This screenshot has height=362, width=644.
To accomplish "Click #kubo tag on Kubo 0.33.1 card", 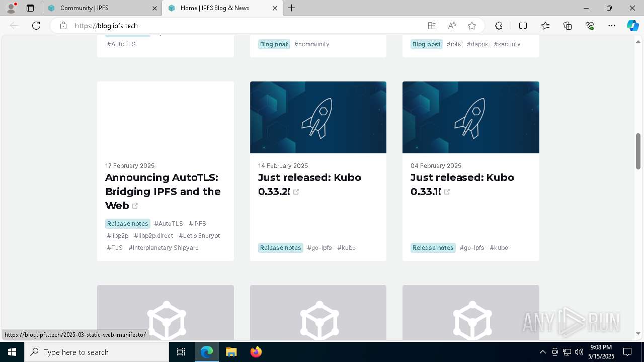I will (x=499, y=248).
